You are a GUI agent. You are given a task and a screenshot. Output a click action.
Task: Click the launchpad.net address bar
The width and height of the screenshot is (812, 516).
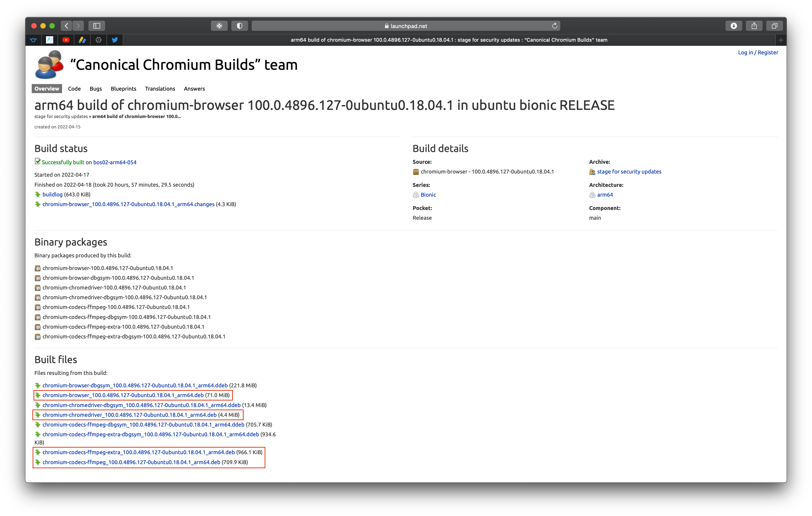coord(406,26)
